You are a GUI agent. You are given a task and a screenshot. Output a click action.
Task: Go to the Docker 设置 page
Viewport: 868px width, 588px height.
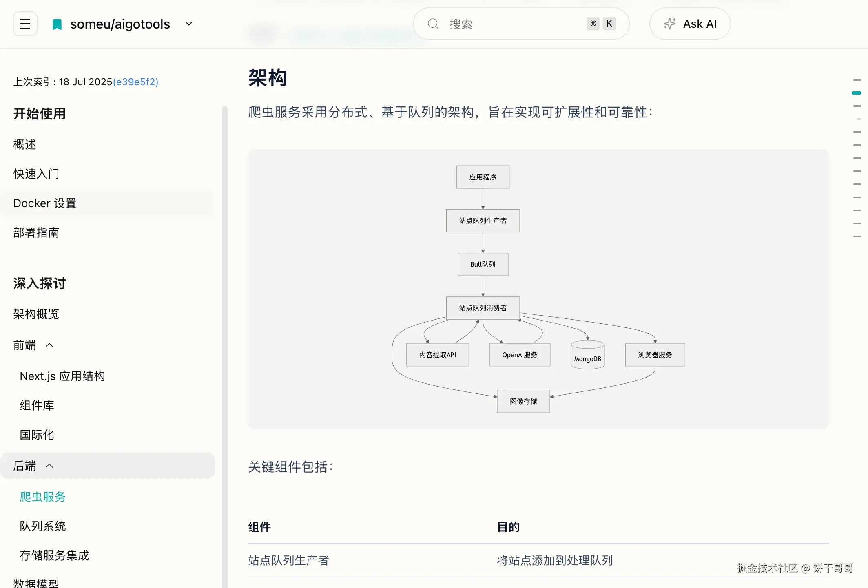(x=45, y=203)
